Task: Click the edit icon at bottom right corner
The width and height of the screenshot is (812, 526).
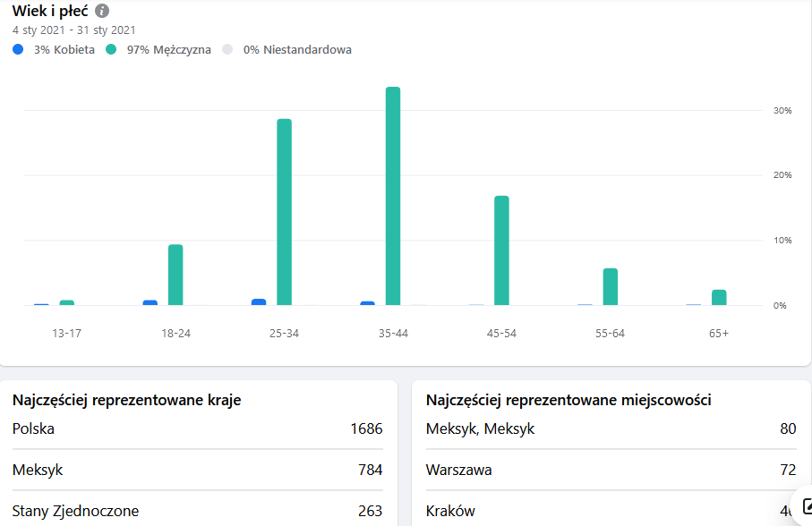Action: pyautogui.click(x=805, y=505)
